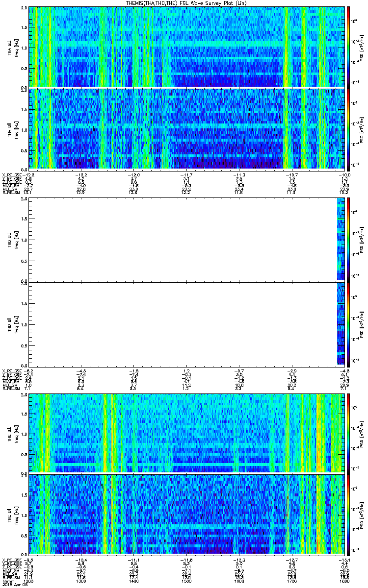Click the 1.0 tick on THD B⊥ axis
Image resolution: width=368 pixels, height=588 pixels.
pos(25,240)
